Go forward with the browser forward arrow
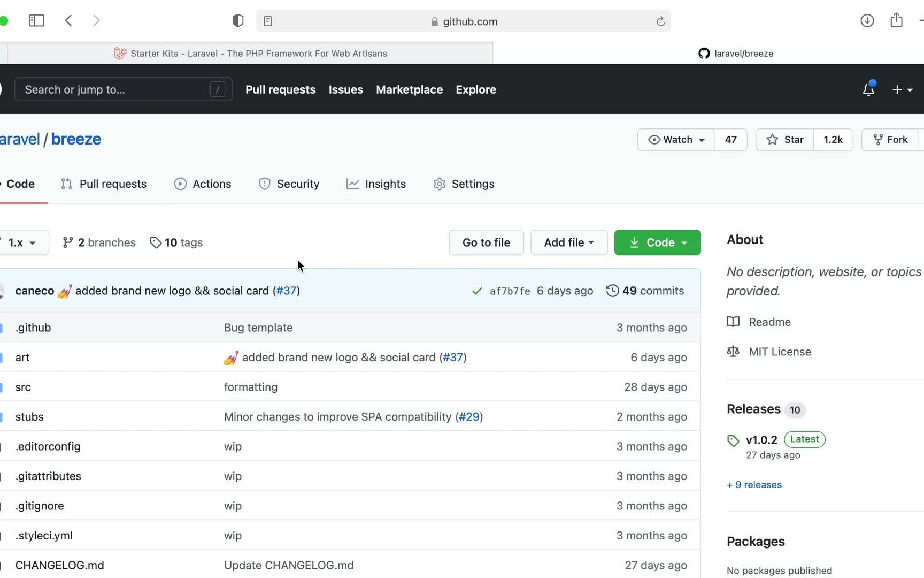924x578 pixels. click(96, 21)
